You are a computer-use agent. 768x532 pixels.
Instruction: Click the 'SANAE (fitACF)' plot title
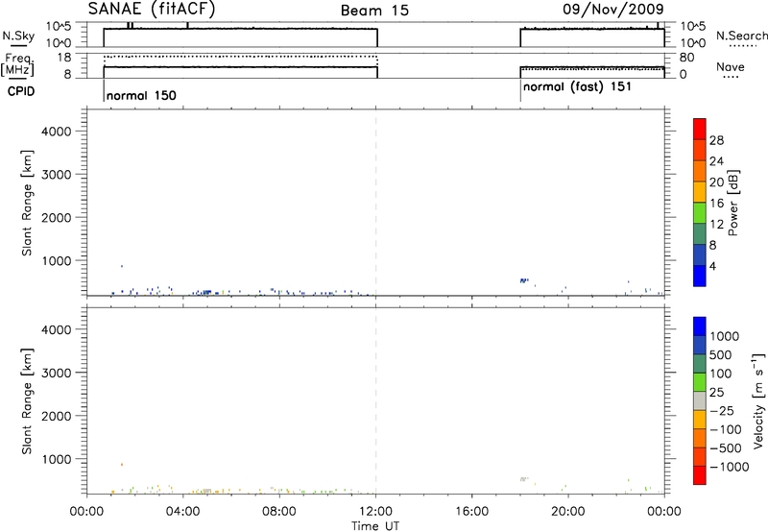(152, 9)
